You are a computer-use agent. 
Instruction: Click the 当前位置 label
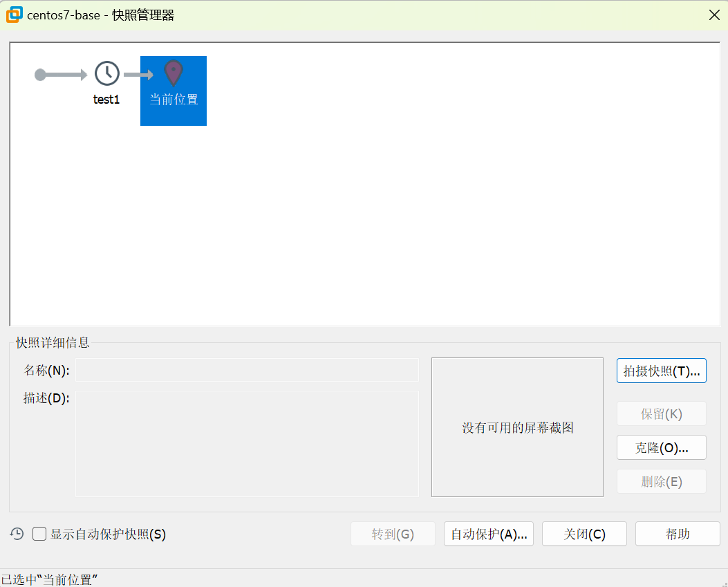click(x=174, y=100)
